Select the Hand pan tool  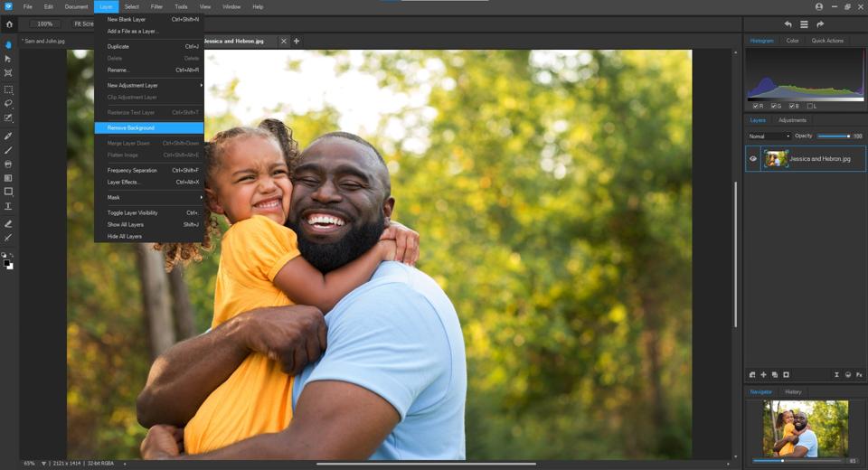[8, 44]
